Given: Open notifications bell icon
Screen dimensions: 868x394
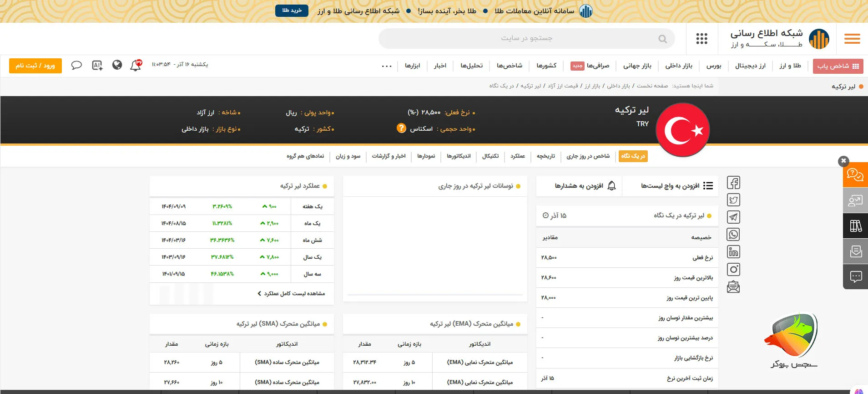Looking at the screenshot, I should click(136, 65).
